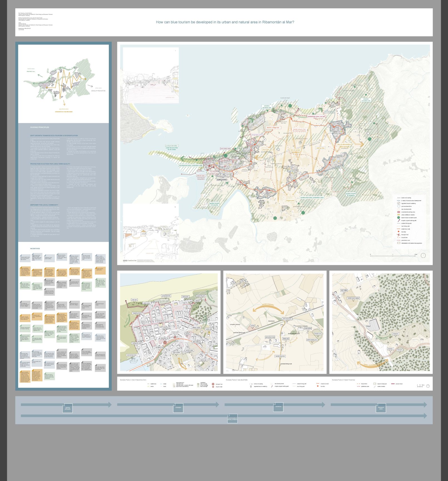Screen dimensions: 448x481
Task: Click the DEVELOP FROM WITHIN label in the diagram
Action: 98,91
